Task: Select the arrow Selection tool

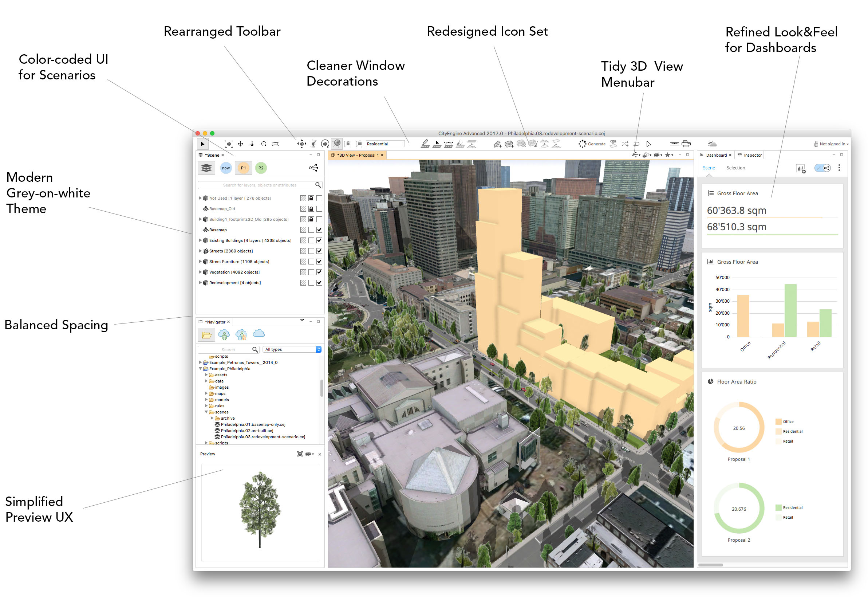Action: [x=203, y=144]
